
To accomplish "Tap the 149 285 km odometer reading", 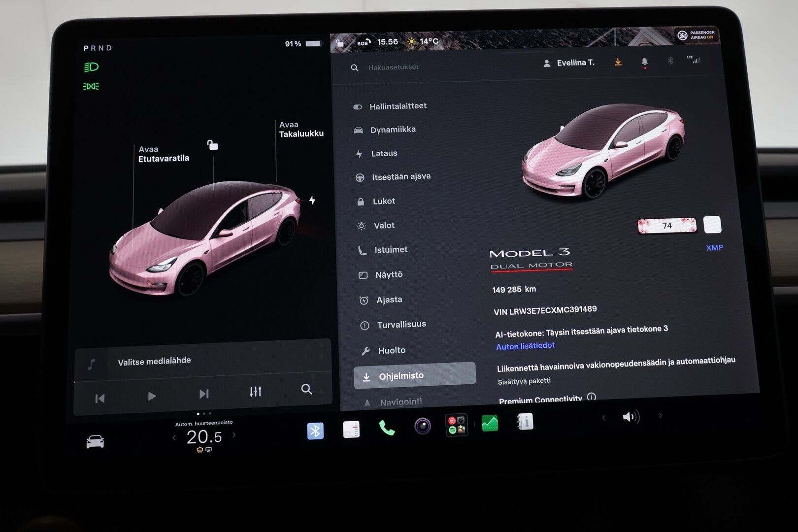I will click(x=514, y=290).
